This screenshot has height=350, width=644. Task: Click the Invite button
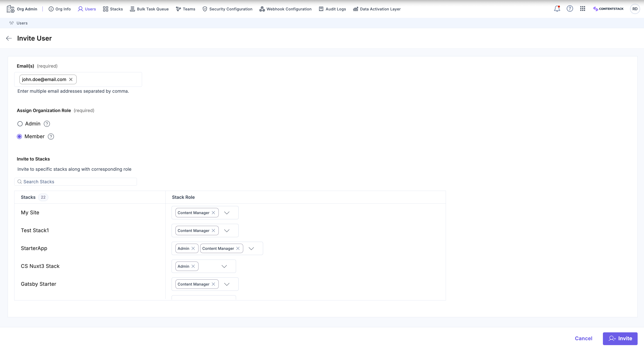pos(620,338)
